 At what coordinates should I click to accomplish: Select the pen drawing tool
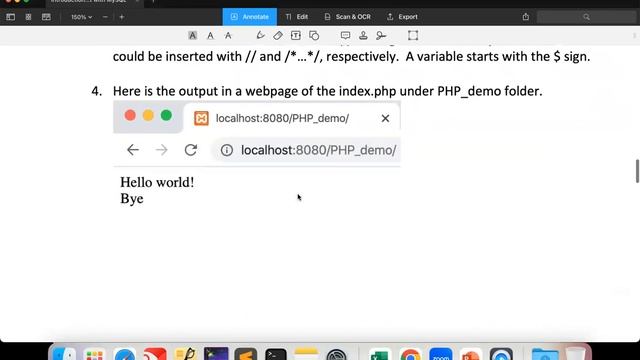click(x=260, y=36)
